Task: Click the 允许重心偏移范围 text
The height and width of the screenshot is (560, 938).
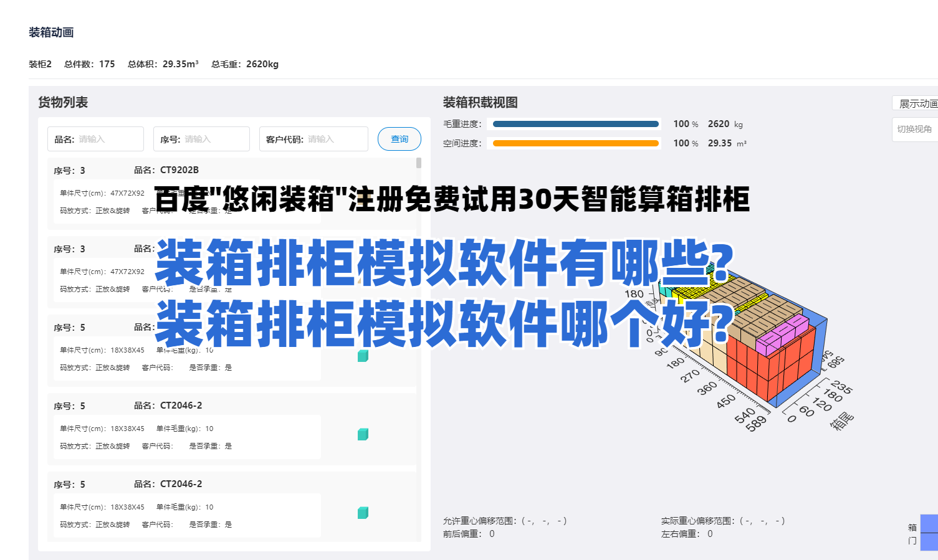Action: tap(505, 521)
